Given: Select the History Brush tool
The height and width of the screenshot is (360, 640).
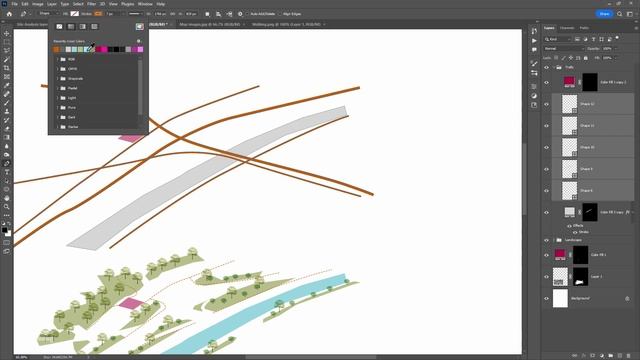Looking at the screenshot, I should click(x=7, y=120).
